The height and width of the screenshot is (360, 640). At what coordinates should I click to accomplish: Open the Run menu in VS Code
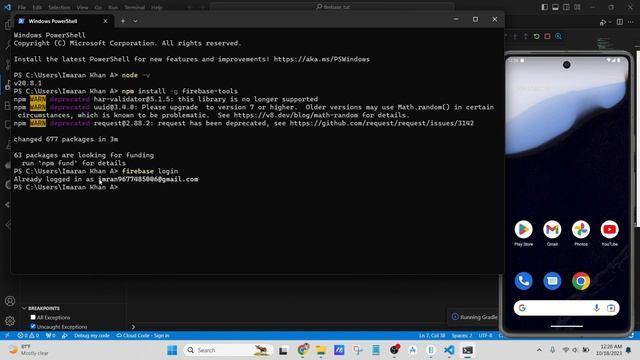[113, 7]
